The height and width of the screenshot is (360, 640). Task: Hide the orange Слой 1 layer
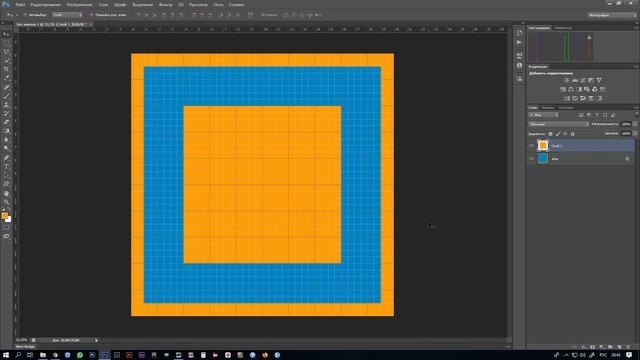tap(531, 145)
